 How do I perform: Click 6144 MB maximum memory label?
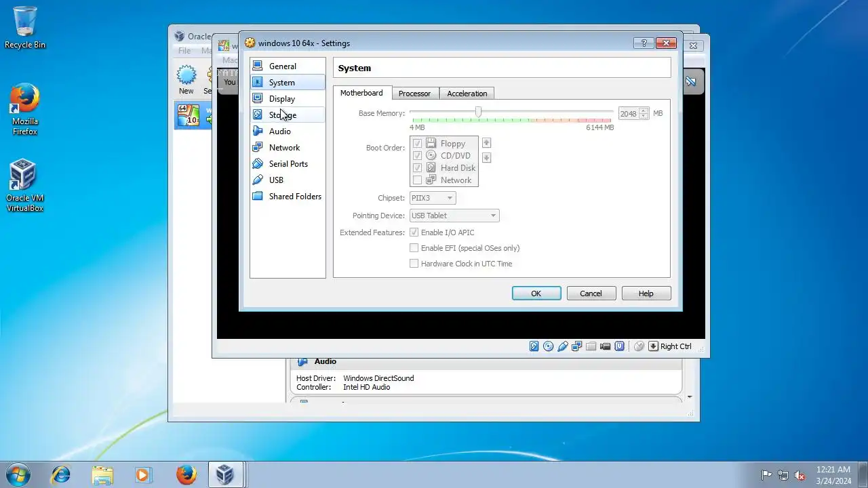click(x=600, y=127)
